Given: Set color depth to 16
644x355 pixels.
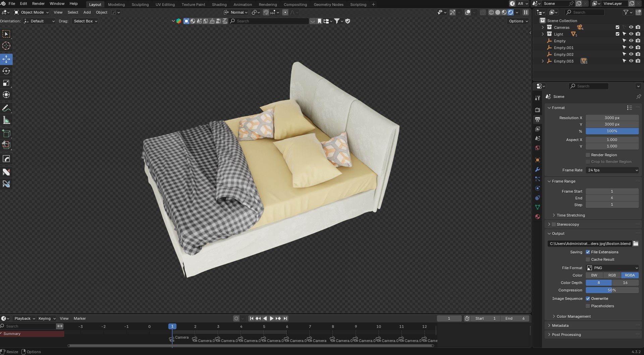Looking at the screenshot, I should [x=625, y=283].
